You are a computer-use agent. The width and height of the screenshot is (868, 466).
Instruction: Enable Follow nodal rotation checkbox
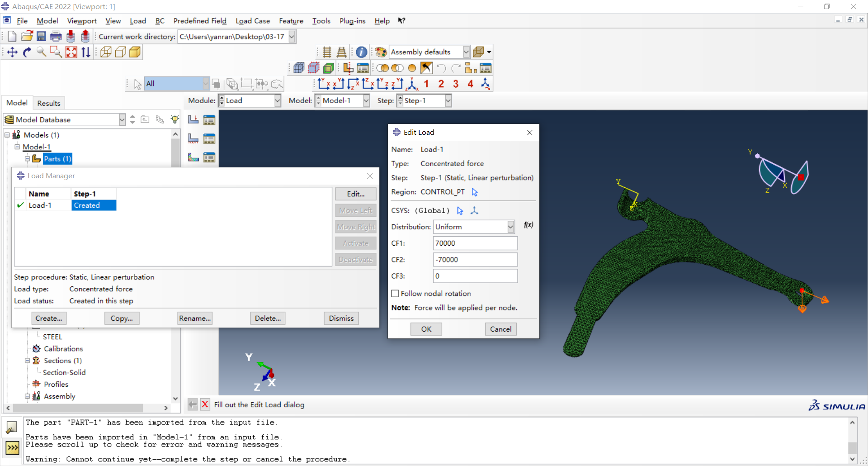coord(395,294)
